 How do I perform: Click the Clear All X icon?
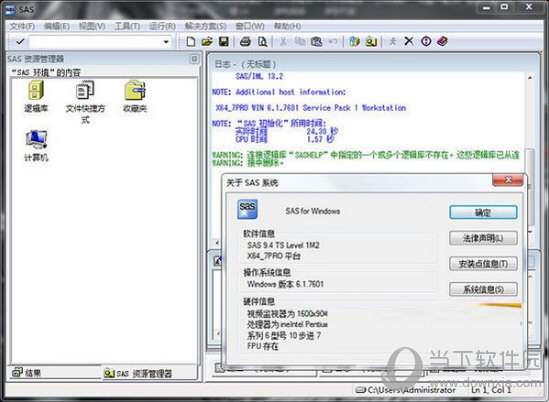pyautogui.click(x=409, y=41)
